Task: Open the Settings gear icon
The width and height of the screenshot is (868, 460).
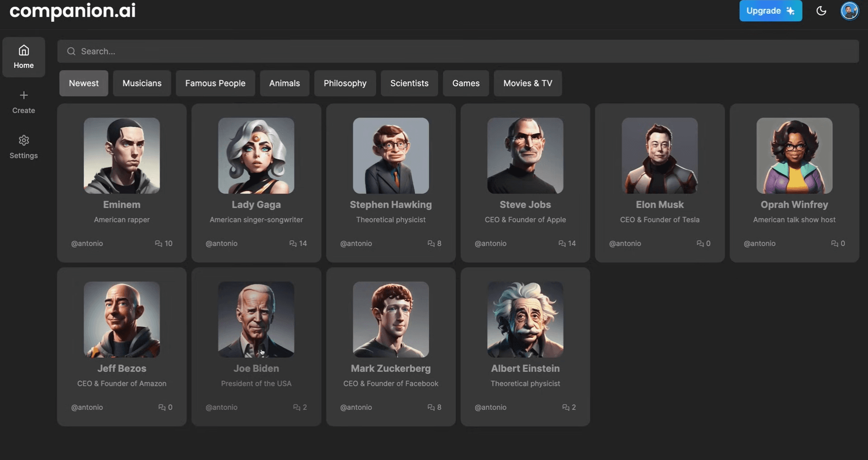Action: pyautogui.click(x=24, y=140)
